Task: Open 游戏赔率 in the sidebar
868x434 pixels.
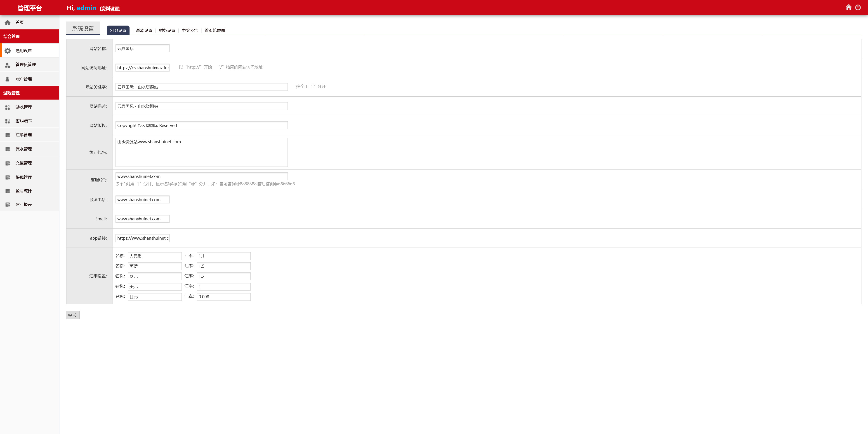Action: pyautogui.click(x=24, y=121)
